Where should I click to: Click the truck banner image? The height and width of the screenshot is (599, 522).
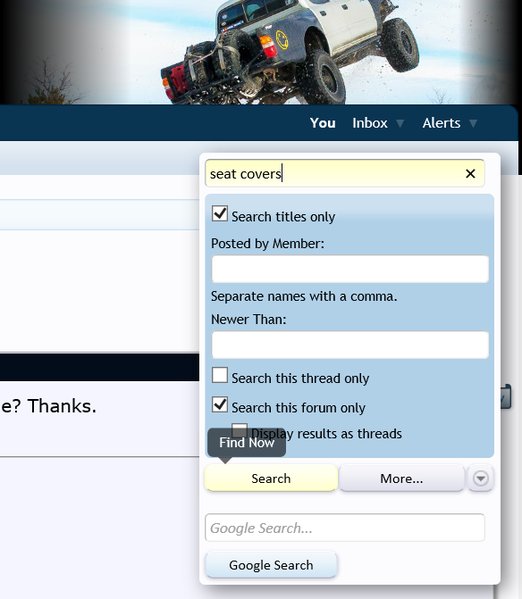[x=261, y=52]
